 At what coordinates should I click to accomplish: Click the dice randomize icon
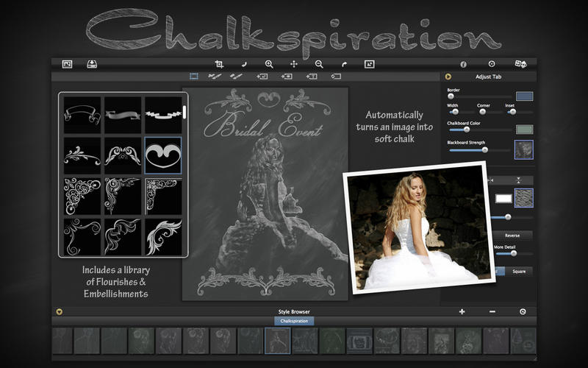click(521, 64)
